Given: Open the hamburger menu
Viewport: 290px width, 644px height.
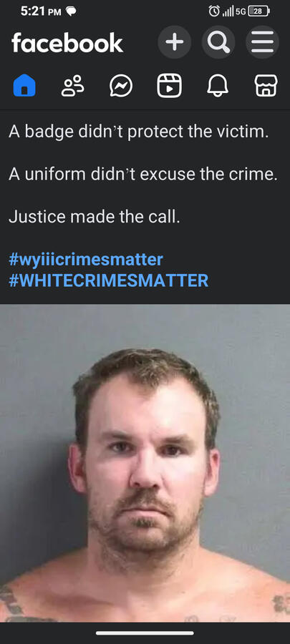Looking at the screenshot, I should [262, 42].
